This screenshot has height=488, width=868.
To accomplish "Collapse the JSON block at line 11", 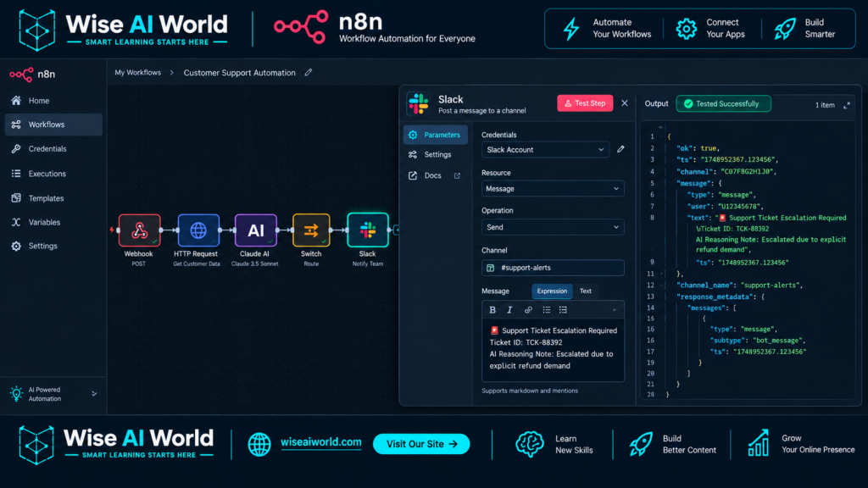I will [662, 274].
